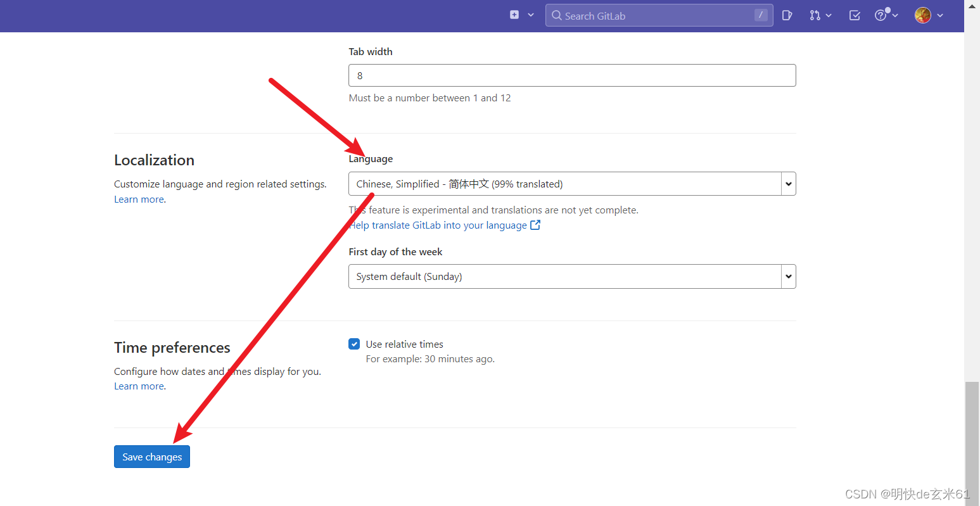980x506 pixels.
Task: Click the external link icon next to Help translate
Action: [x=535, y=225]
